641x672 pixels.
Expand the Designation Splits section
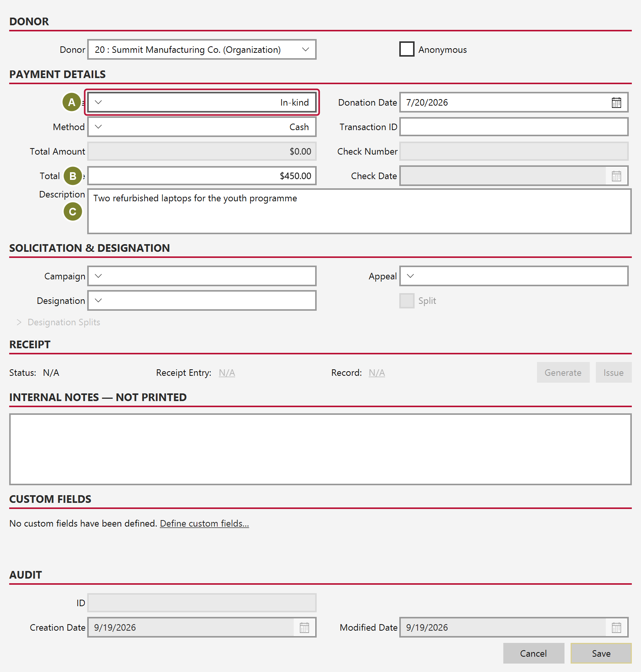tap(58, 322)
